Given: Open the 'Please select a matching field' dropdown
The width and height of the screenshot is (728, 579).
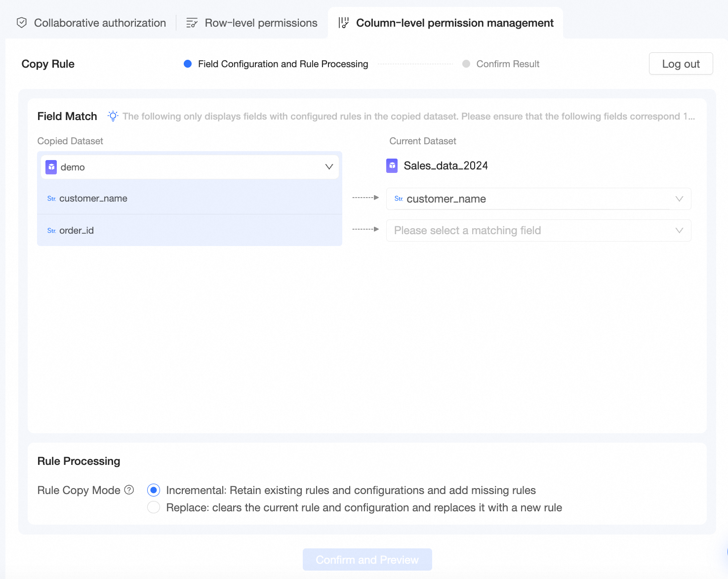Looking at the screenshot, I should coord(538,230).
